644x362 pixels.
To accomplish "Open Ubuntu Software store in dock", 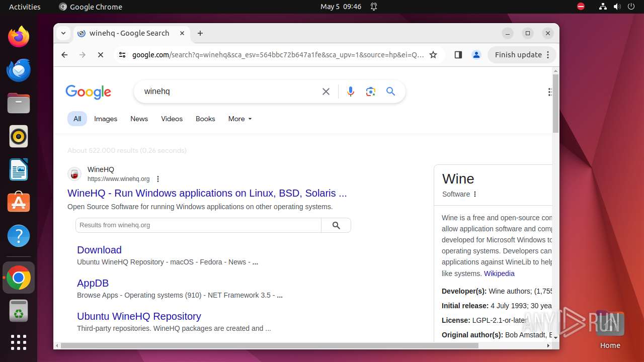I will [x=19, y=203].
